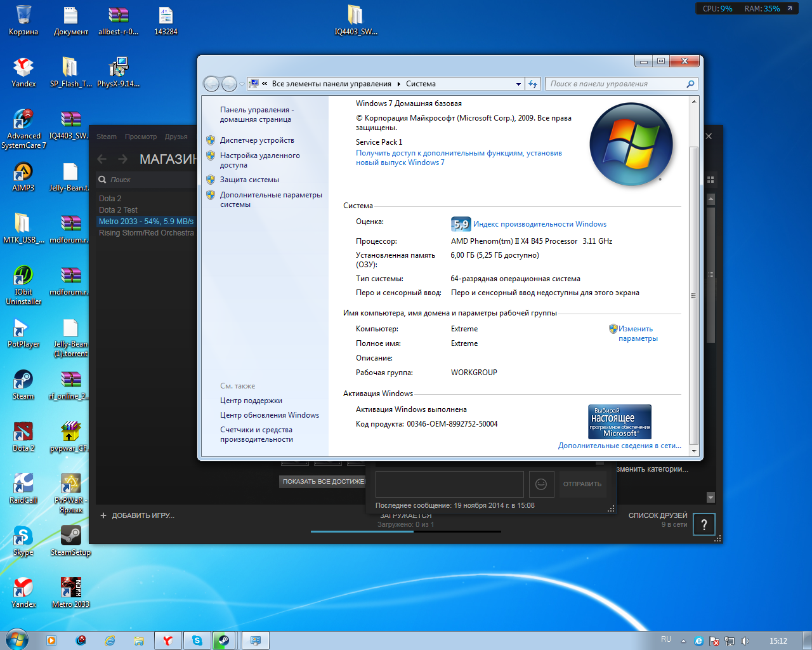Screen dimensions: 812x650
Task: Click the ОТПРАВИТЬ button in Steam chat
Action: tap(582, 484)
